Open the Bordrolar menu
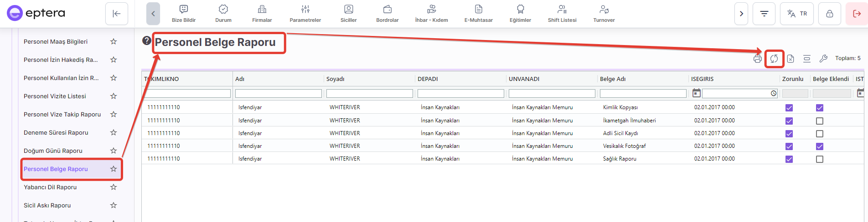The image size is (868, 222). point(387,14)
